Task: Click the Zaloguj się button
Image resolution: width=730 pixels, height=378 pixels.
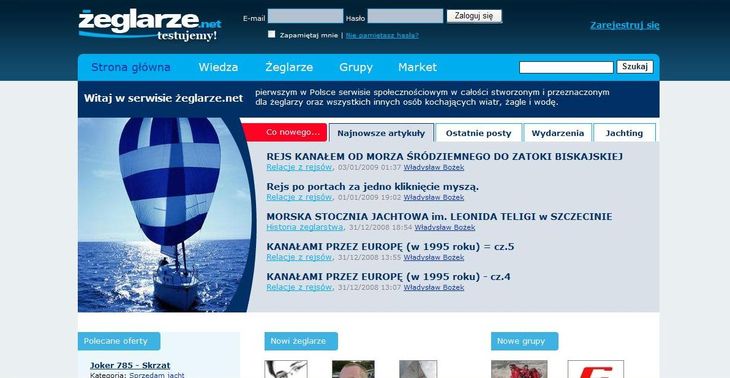Action: coord(474,16)
